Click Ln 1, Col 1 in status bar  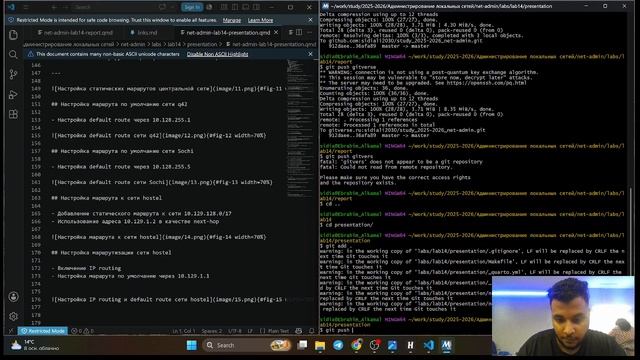184,331
